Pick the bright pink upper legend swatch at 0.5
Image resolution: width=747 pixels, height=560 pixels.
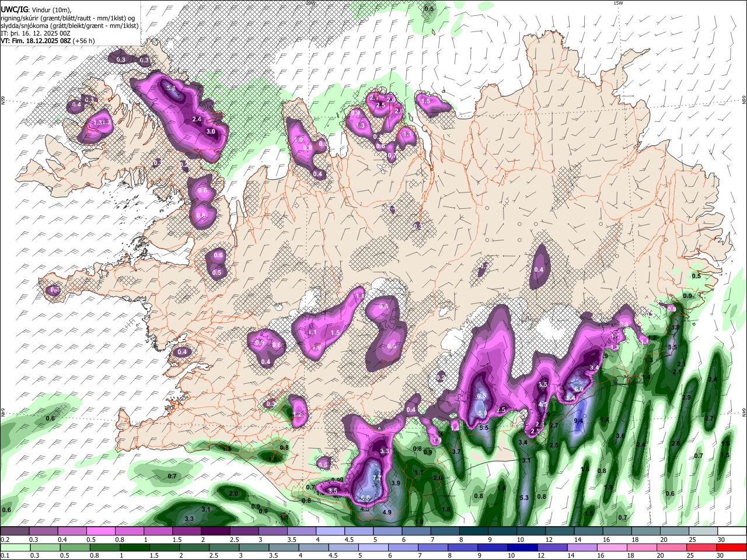coord(100,531)
